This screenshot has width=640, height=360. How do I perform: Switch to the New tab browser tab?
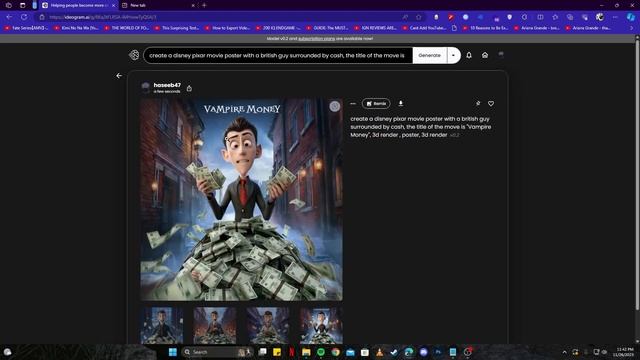pos(157,5)
